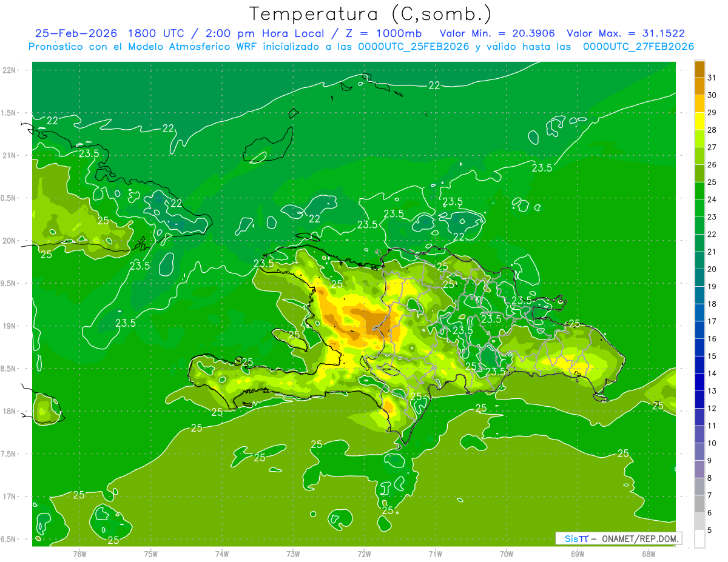728x562 pixels.
Task: Click purple legend band between 9 and 10
Action: pyautogui.click(x=699, y=452)
